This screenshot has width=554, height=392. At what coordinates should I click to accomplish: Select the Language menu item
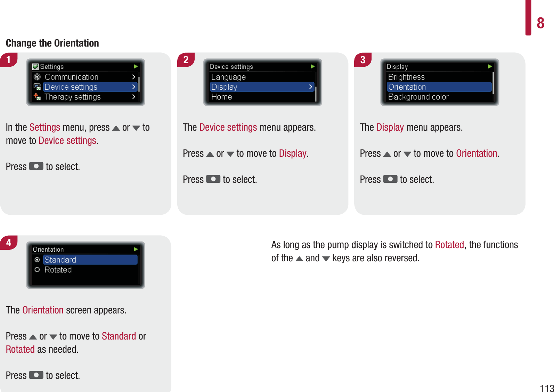click(x=228, y=77)
